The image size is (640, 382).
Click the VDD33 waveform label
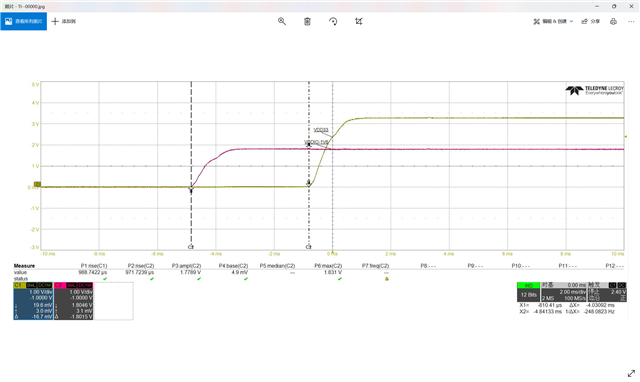(321, 130)
